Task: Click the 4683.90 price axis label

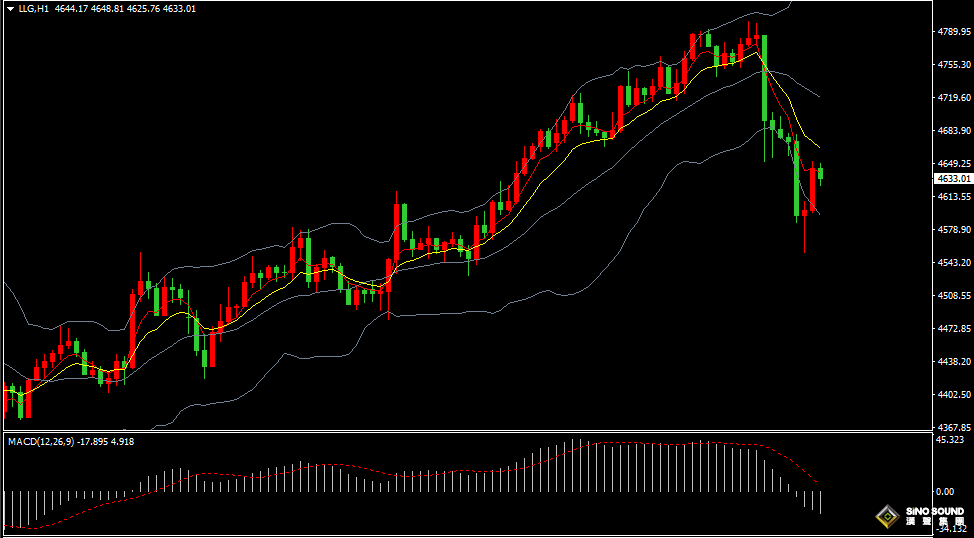Action: (954, 131)
